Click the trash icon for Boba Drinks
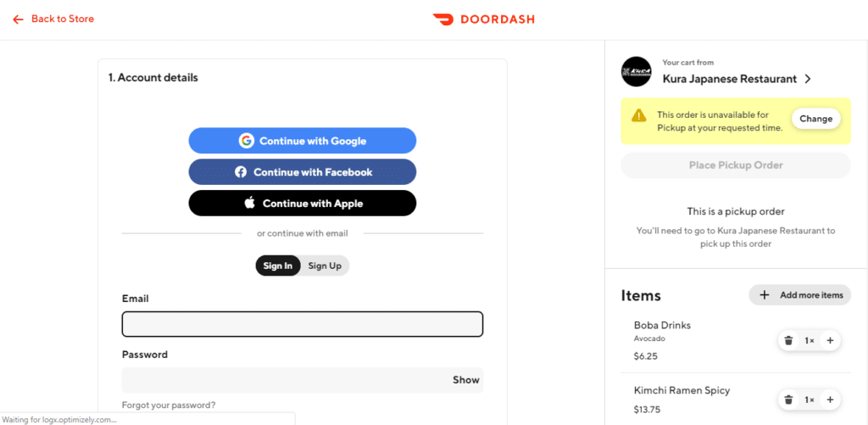Screen dimensions: 868x425 (x=789, y=341)
